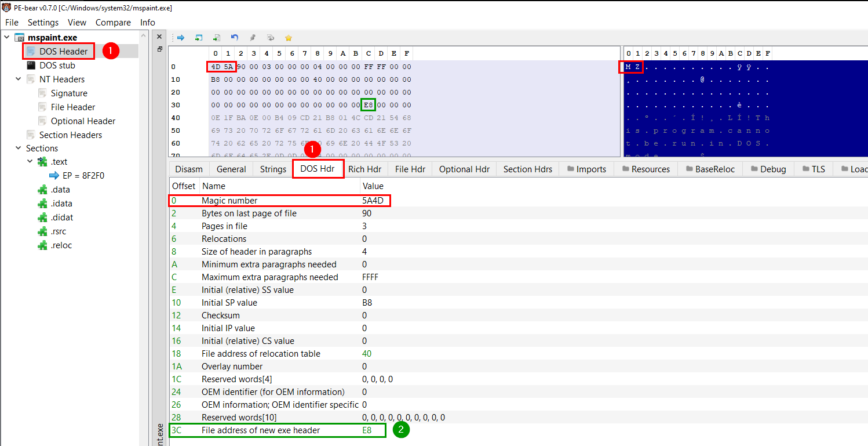
Task: Click the 'File address of new exe header' name
Action: 261,430
